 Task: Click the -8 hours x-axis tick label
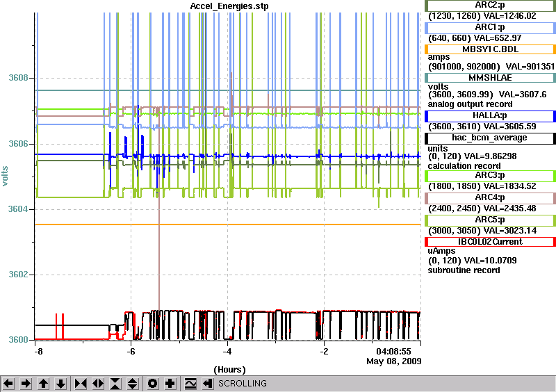tap(38, 352)
